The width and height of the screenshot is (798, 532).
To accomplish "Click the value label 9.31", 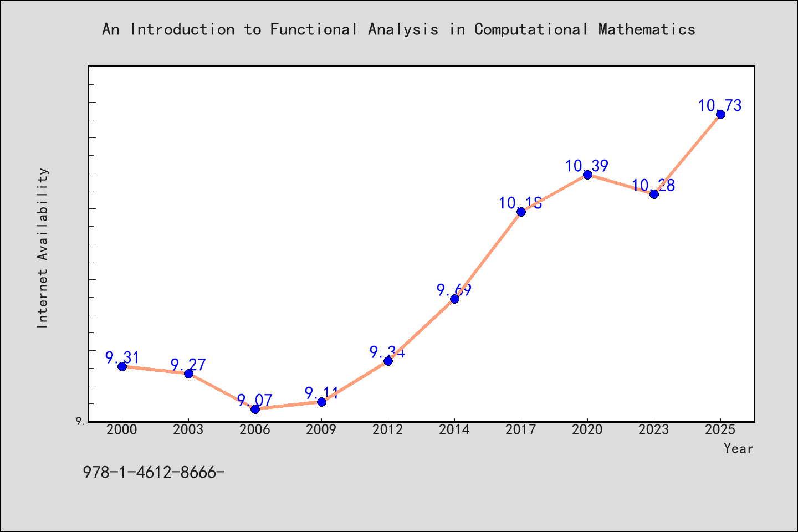I will [122, 358].
